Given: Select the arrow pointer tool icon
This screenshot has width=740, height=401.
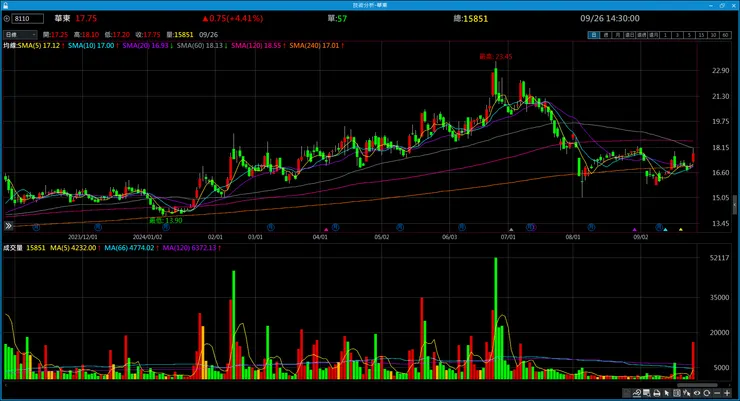Looking at the screenshot, I should [x=666, y=393].
